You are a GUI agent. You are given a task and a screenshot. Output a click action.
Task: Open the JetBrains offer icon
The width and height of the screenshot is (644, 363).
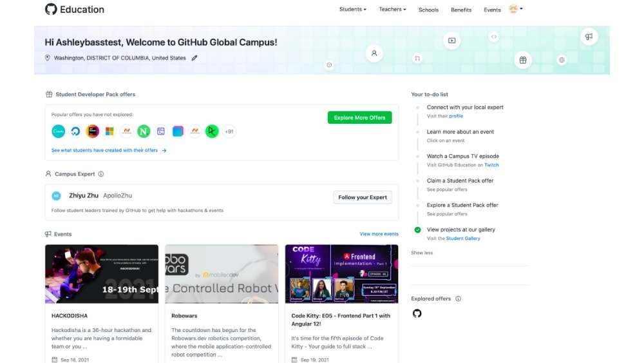[x=92, y=131]
